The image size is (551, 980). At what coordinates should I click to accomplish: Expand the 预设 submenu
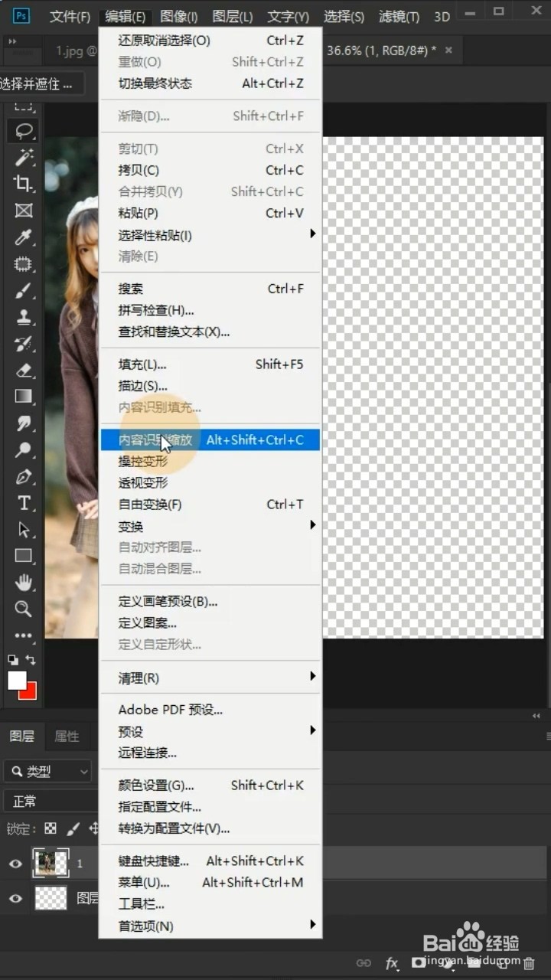click(x=210, y=731)
